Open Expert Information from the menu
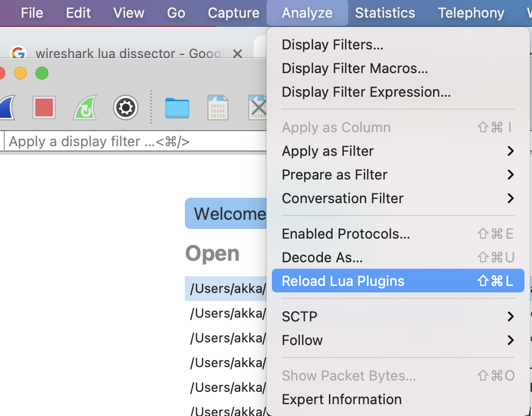The image size is (532, 416). pos(341,399)
